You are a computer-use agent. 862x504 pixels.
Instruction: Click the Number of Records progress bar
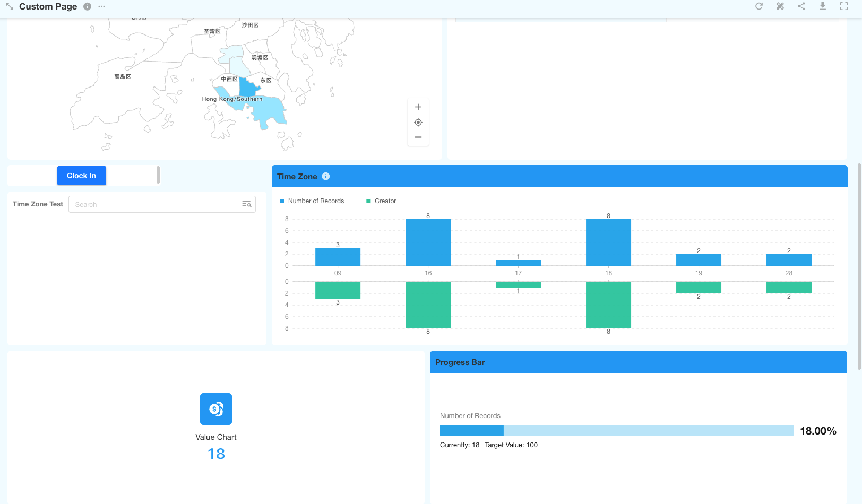pyautogui.click(x=616, y=431)
